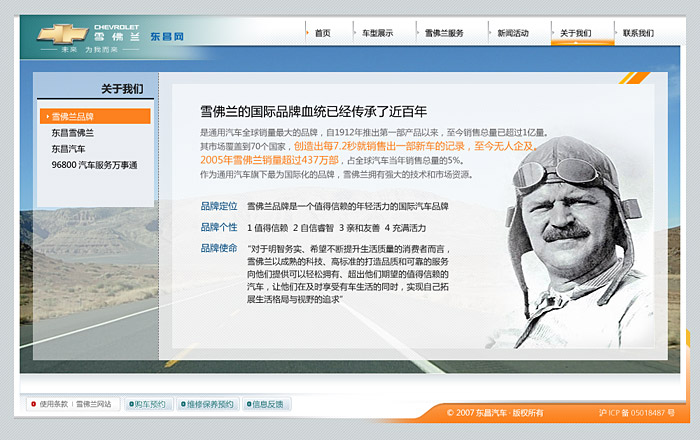Click the 雪佛兰网站 footer link
700x440 pixels.
93,404
